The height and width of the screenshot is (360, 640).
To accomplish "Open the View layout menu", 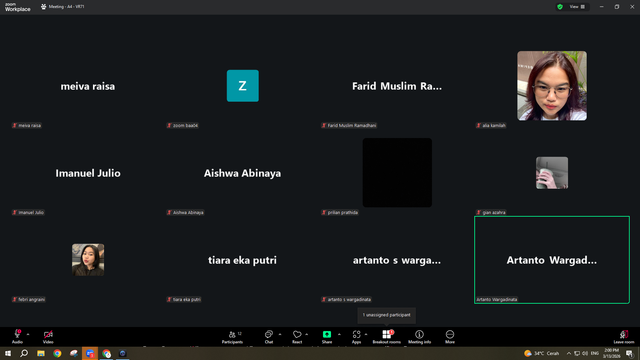I will pyautogui.click(x=577, y=7).
